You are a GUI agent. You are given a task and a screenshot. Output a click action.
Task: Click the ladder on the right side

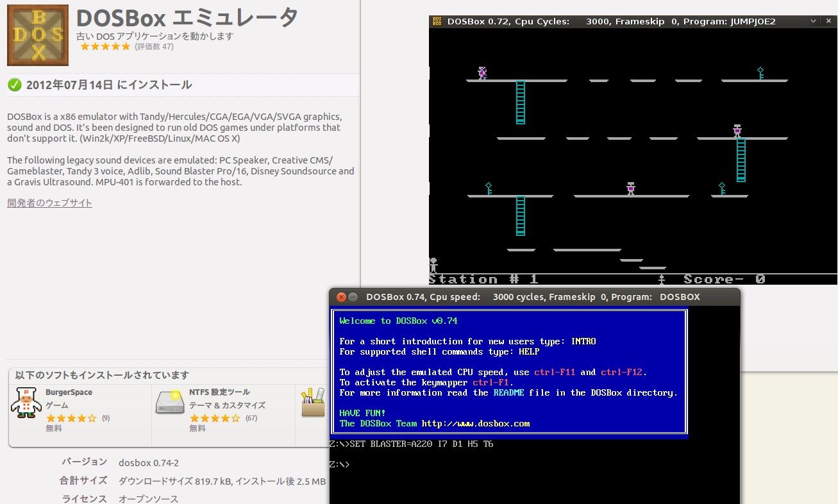741,160
